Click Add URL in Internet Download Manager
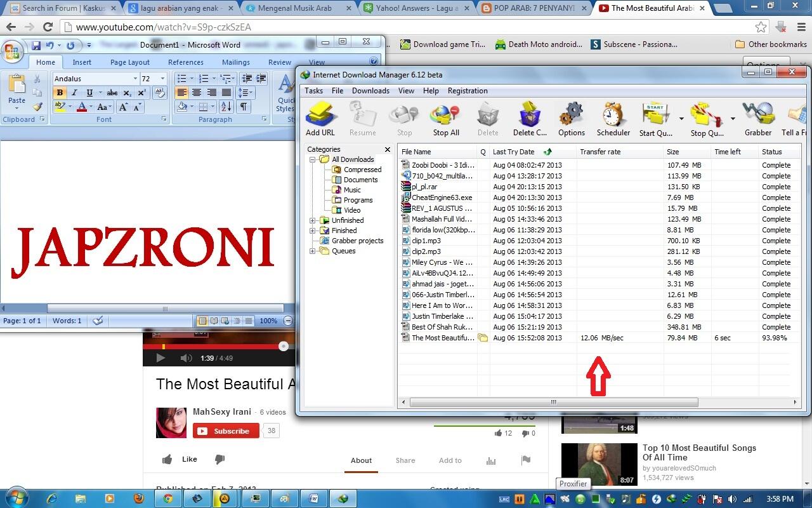Screen dimensions: 812x508 coord(320,119)
